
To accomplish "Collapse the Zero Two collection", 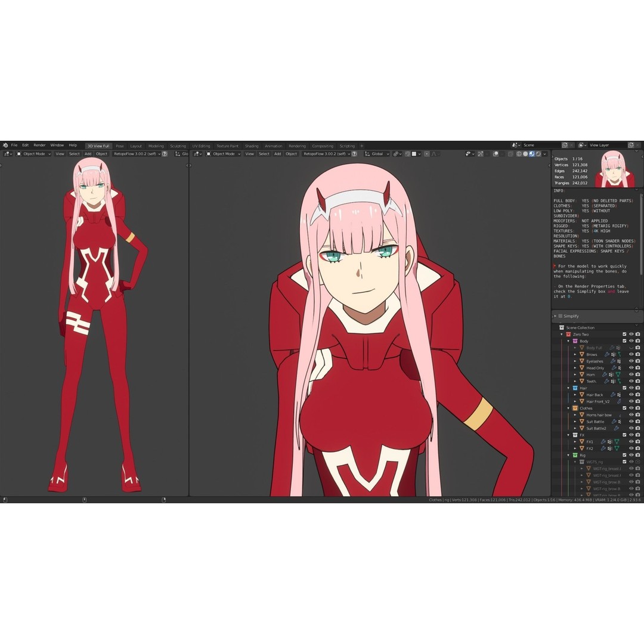I will tap(562, 335).
